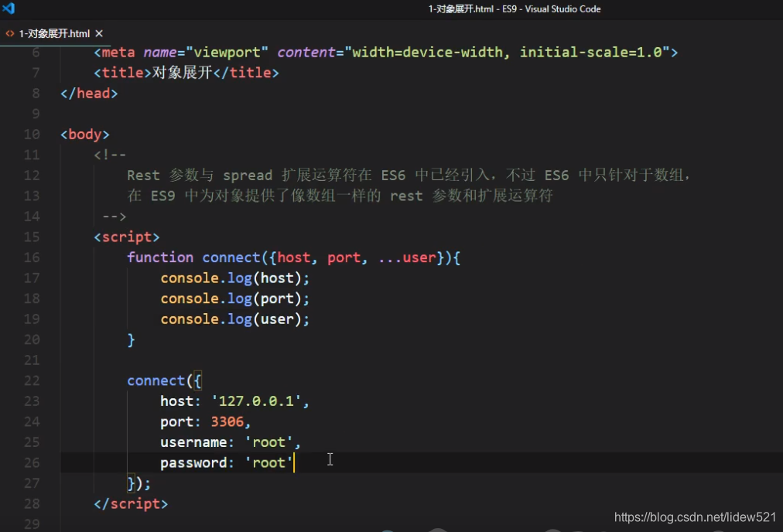Screen dimensions: 783x532
Task: Click the '127.0.0.1' host string
Action: click(x=256, y=401)
